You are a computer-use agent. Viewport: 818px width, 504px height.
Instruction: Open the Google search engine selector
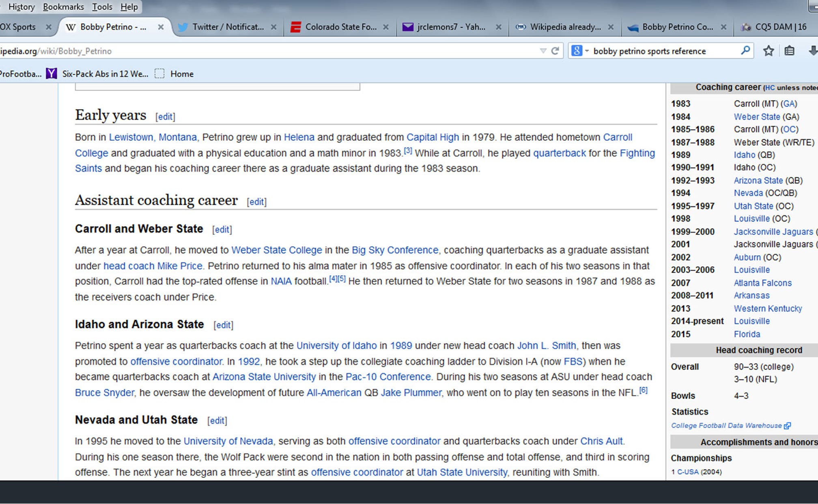point(580,51)
